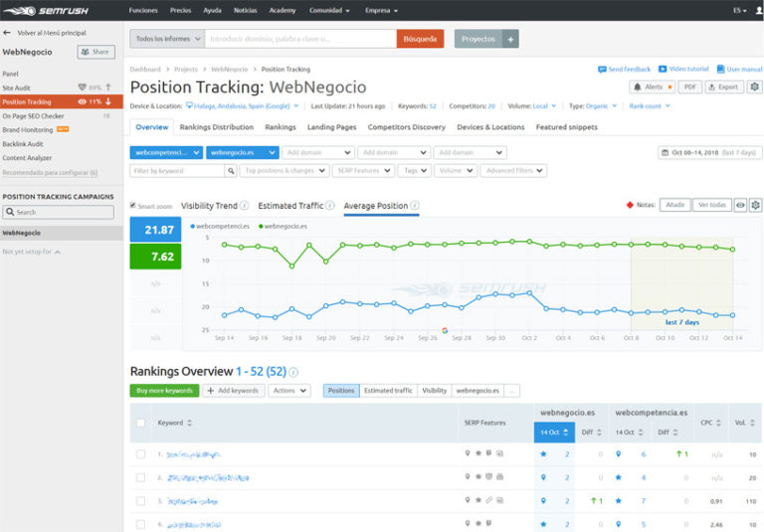Open the webcompetencia domain dropdown
The height and width of the screenshot is (532, 764).
(167, 152)
